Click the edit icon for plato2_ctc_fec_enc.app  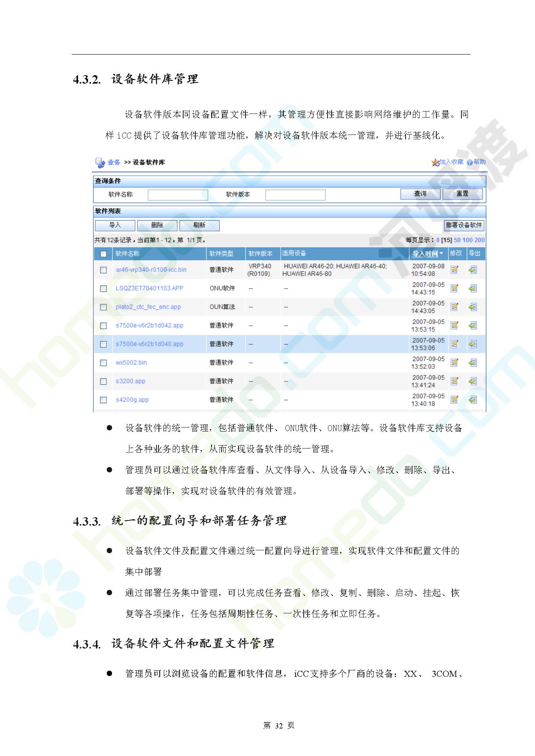[455, 307]
